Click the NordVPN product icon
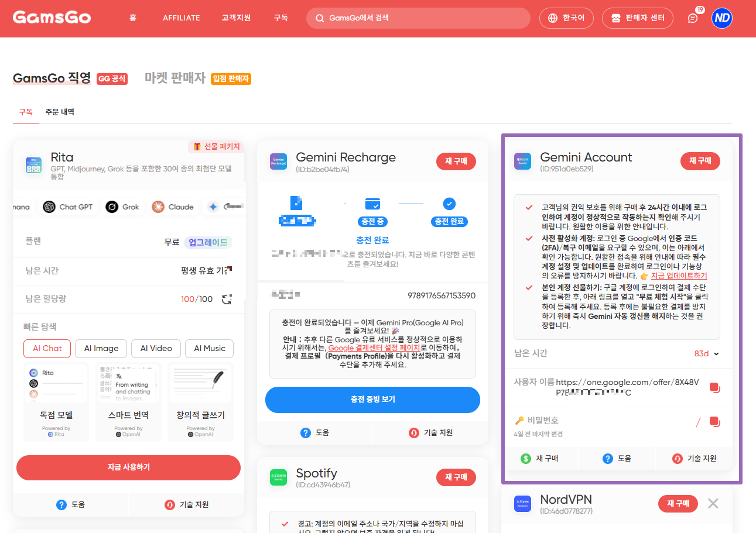 point(522,503)
